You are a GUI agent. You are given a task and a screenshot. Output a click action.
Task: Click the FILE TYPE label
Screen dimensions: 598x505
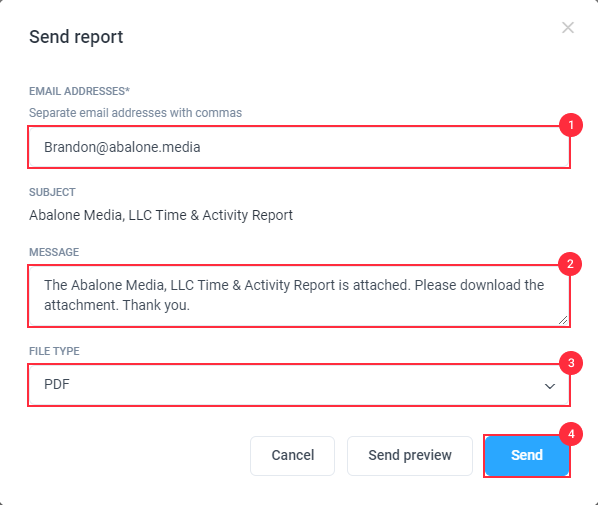tap(54, 351)
